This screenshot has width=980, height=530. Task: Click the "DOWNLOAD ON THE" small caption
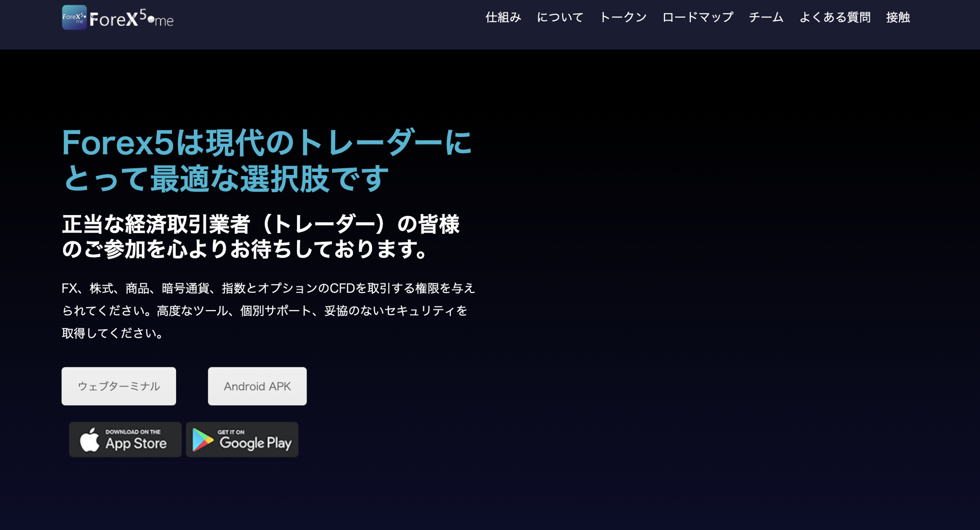(133, 432)
